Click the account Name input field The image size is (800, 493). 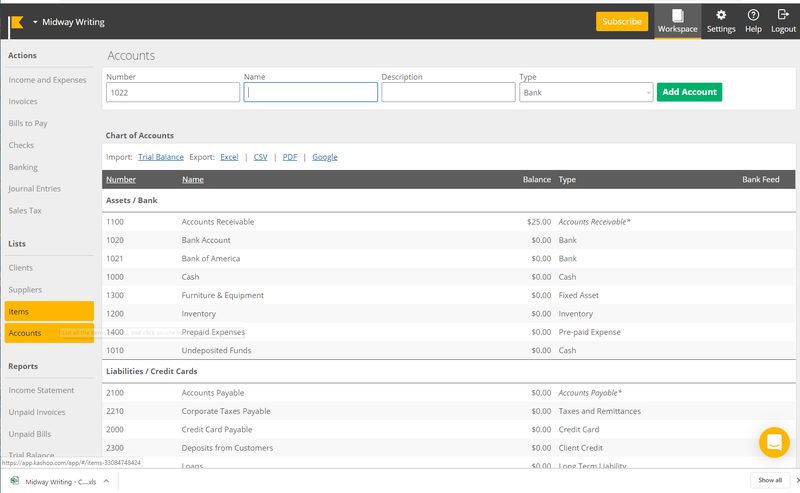point(310,92)
